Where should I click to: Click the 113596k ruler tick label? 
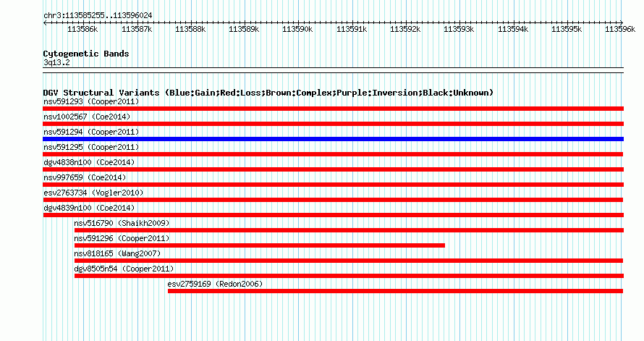(x=620, y=29)
